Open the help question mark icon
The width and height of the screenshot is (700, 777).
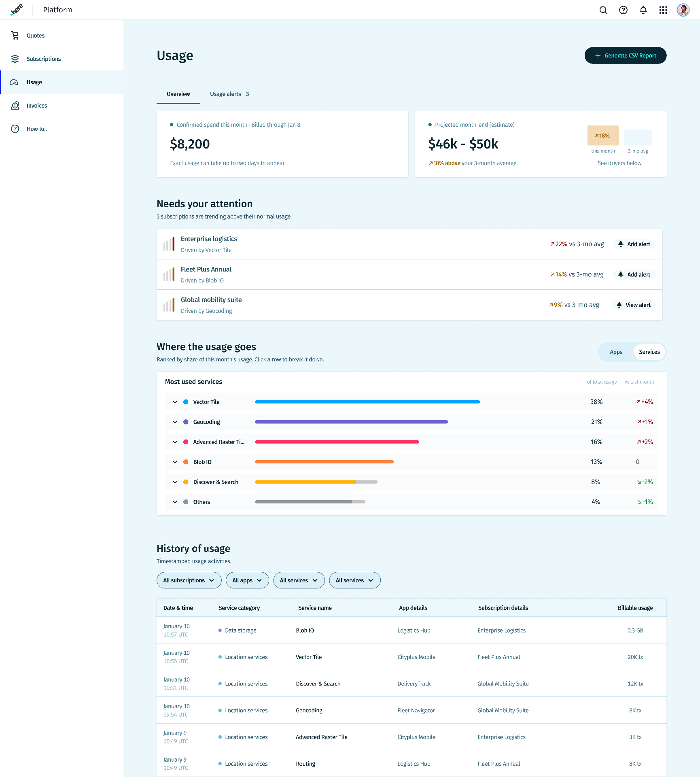tap(623, 10)
